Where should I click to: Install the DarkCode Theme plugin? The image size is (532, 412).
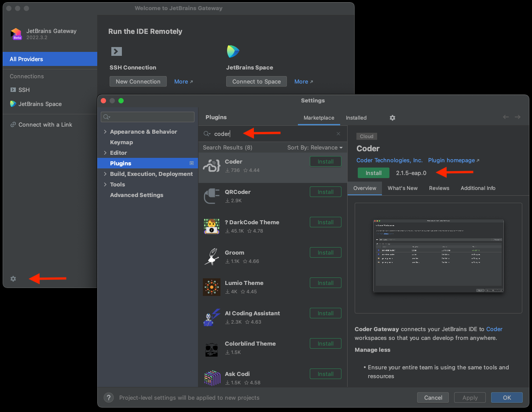click(326, 222)
